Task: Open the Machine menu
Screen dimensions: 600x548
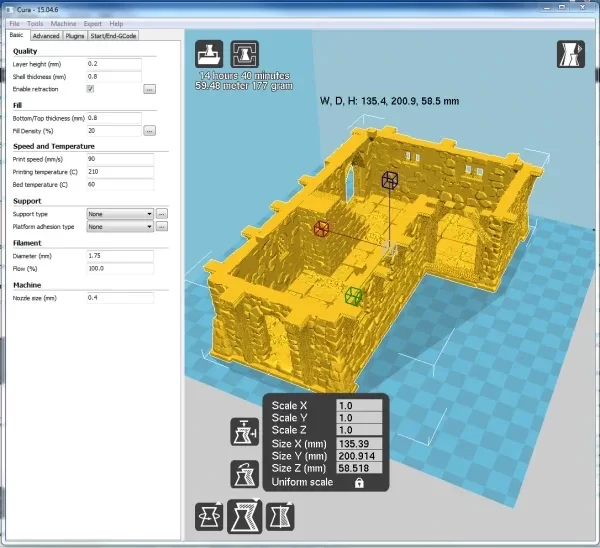Action: click(64, 24)
